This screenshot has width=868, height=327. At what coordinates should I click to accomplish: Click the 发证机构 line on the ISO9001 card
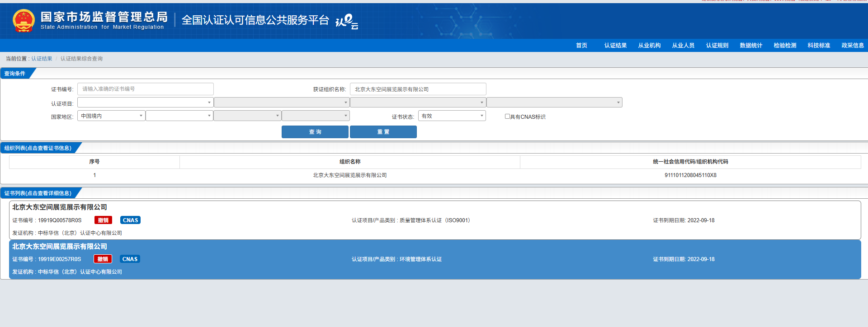67,233
